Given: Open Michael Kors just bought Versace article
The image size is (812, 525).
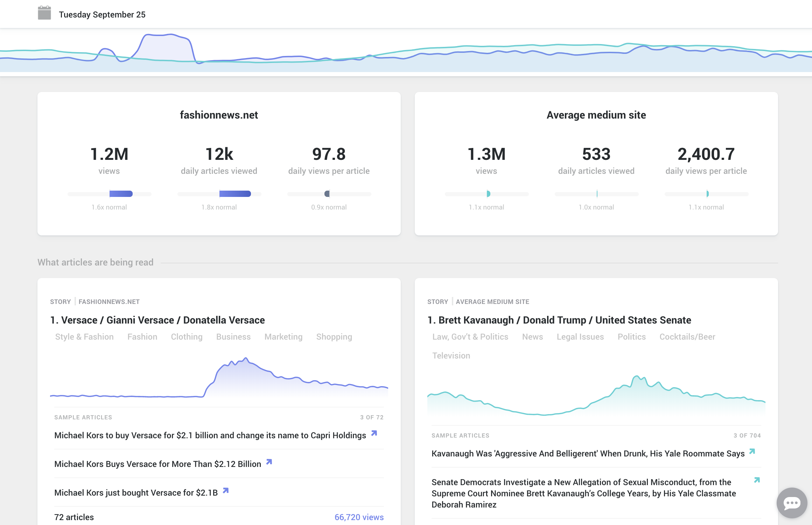Looking at the screenshot, I should click(x=136, y=492).
